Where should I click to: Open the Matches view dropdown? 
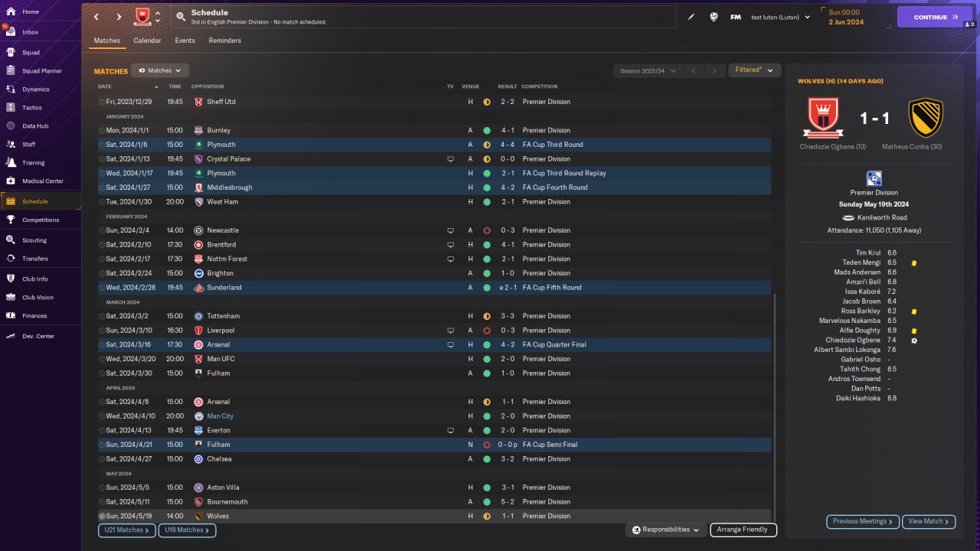coord(160,70)
